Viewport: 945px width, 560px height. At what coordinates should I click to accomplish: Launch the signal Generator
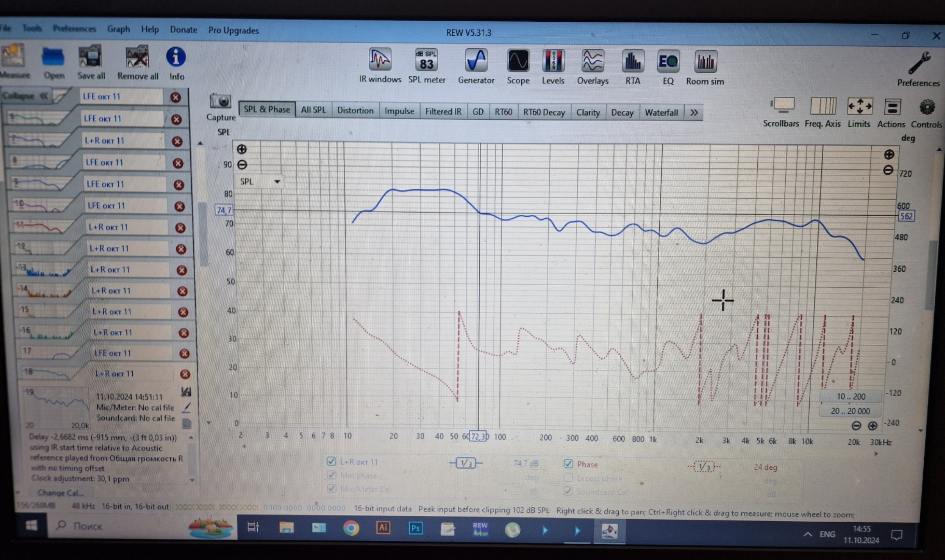click(476, 66)
